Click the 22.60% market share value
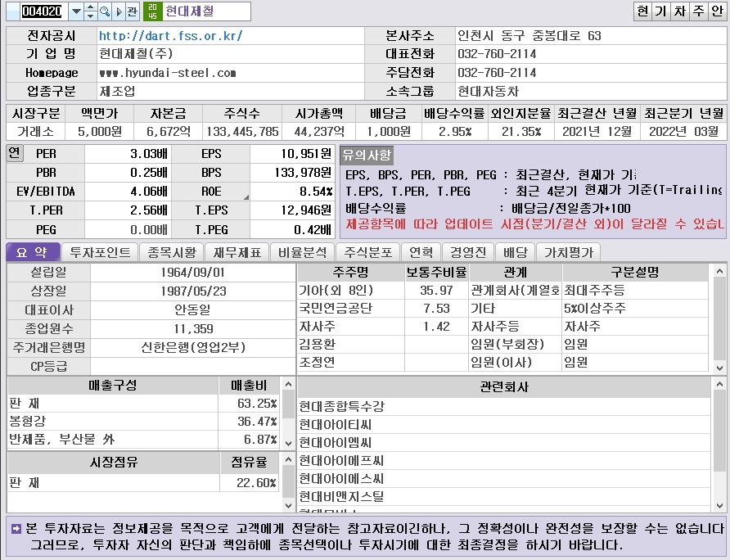730x560 pixels. pyautogui.click(x=256, y=483)
